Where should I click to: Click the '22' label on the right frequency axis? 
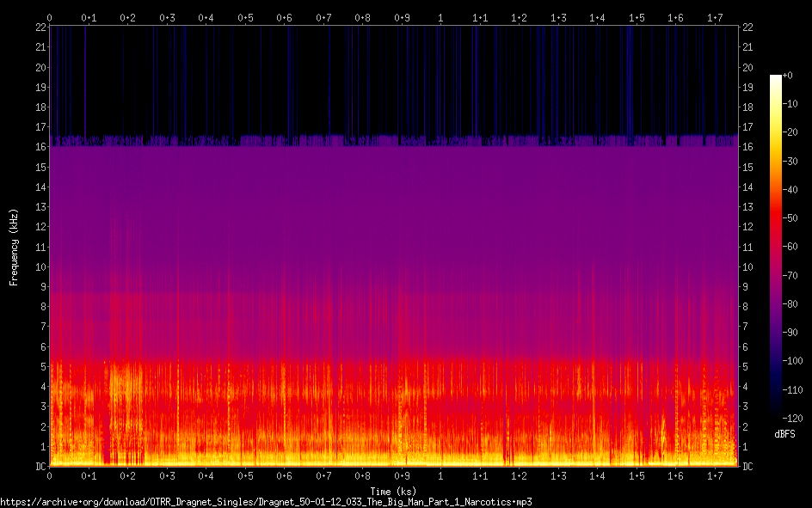747,28
